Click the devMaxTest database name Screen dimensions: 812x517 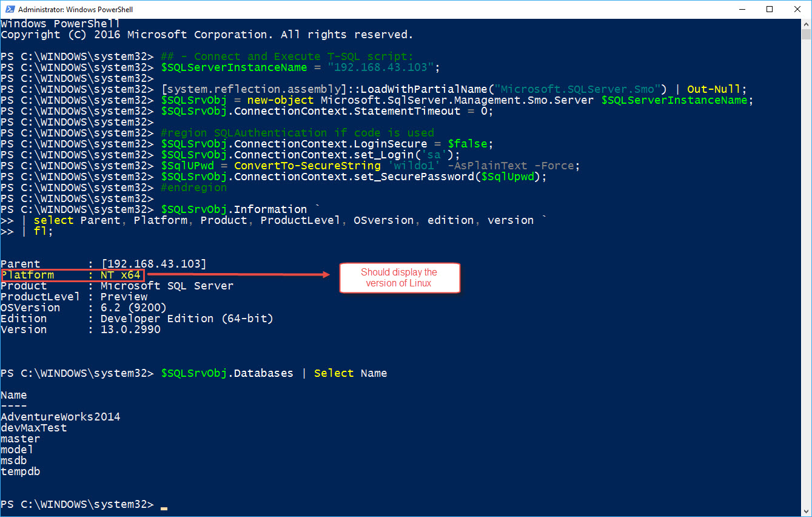(34, 428)
